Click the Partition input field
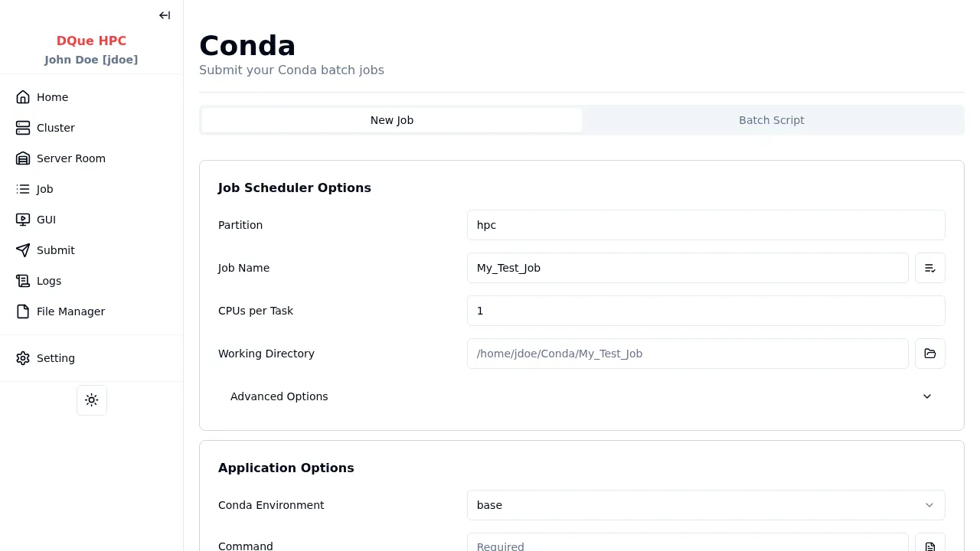Screen dimensions: 980x551 tap(705, 225)
